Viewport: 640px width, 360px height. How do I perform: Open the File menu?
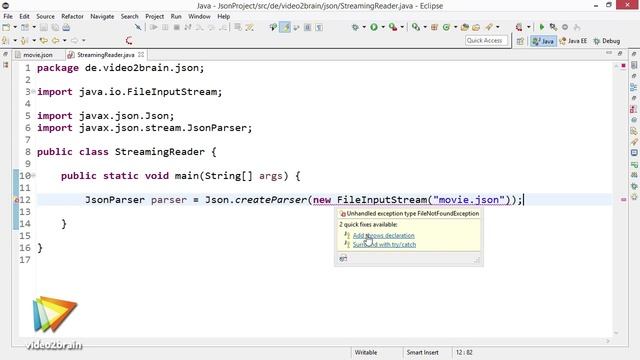click(x=8, y=16)
